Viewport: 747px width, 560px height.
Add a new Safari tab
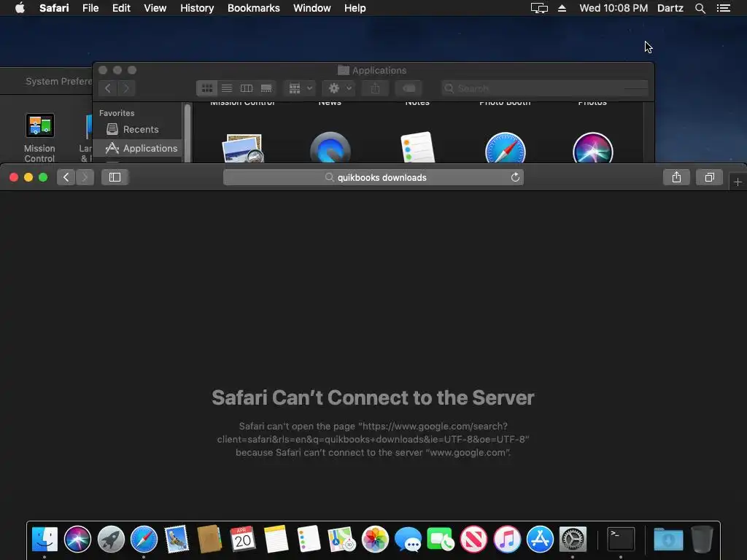click(738, 182)
